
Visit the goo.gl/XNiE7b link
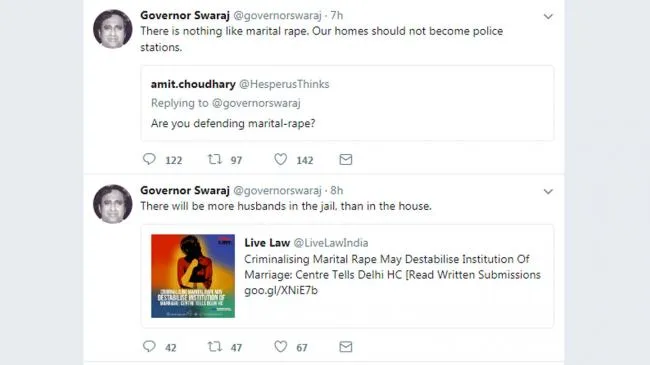281,290
